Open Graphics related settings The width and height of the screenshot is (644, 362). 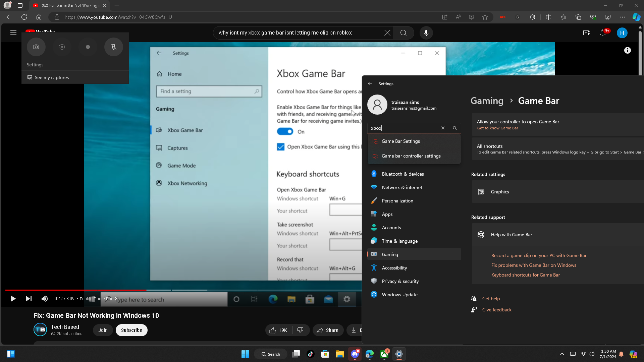pyautogui.click(x=558, y=192)
